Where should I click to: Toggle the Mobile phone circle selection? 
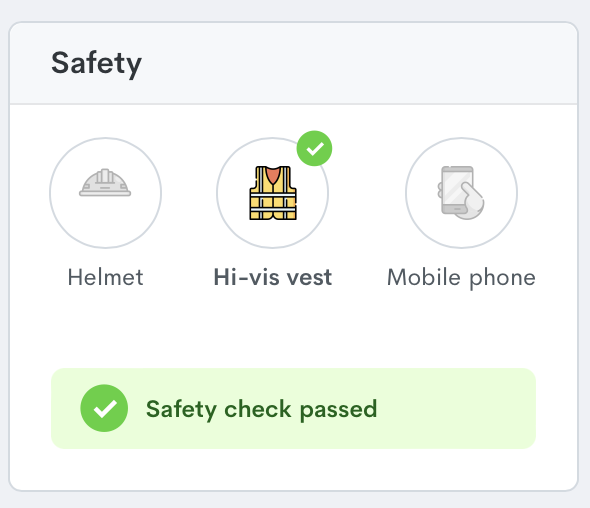(x=461, y=193)
